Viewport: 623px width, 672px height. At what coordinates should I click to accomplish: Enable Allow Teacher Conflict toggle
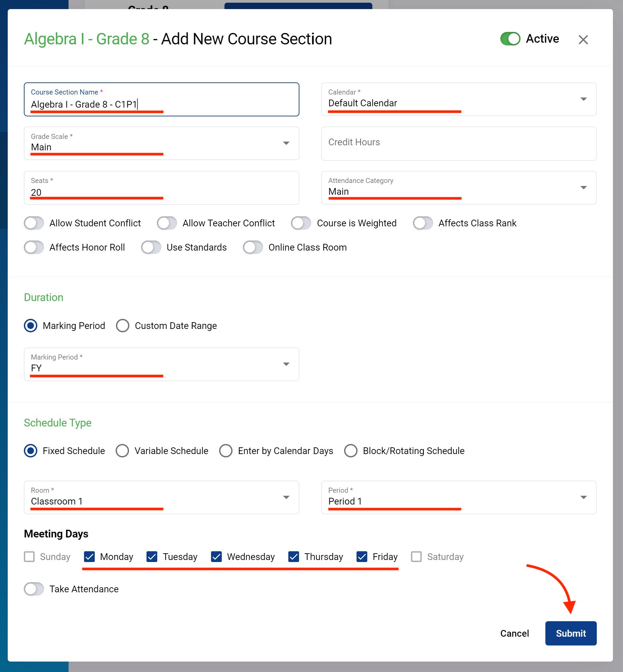[167, 223]
